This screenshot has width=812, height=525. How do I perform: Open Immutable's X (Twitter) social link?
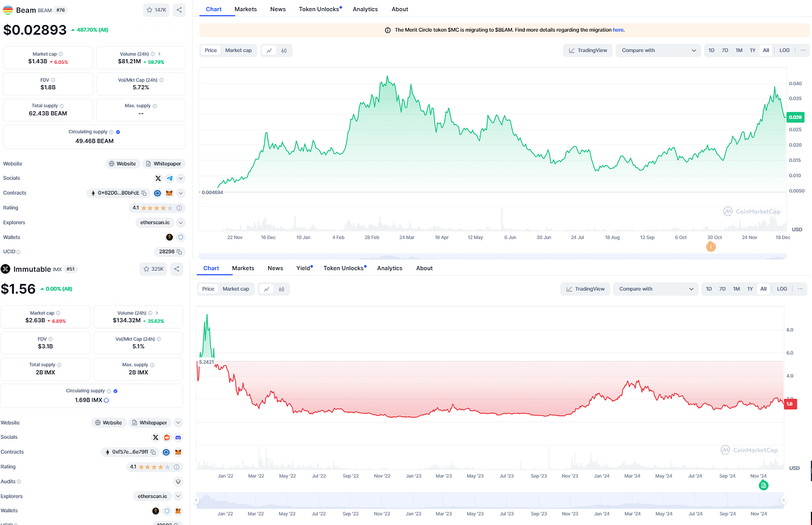[x=155, y=437]
